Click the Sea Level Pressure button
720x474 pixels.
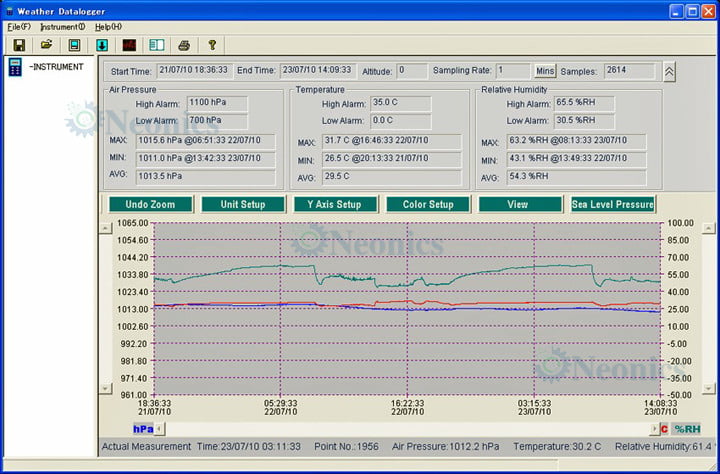pos(613,204)
